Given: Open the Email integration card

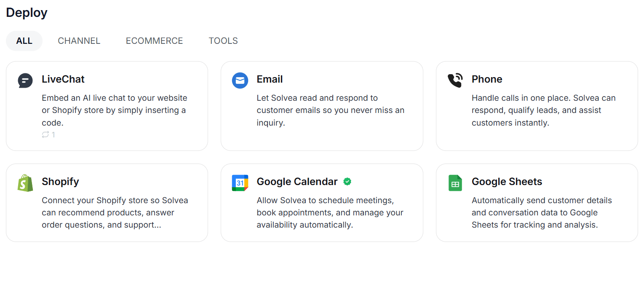Looking at the screenshot, I should (x=322, y=106).
